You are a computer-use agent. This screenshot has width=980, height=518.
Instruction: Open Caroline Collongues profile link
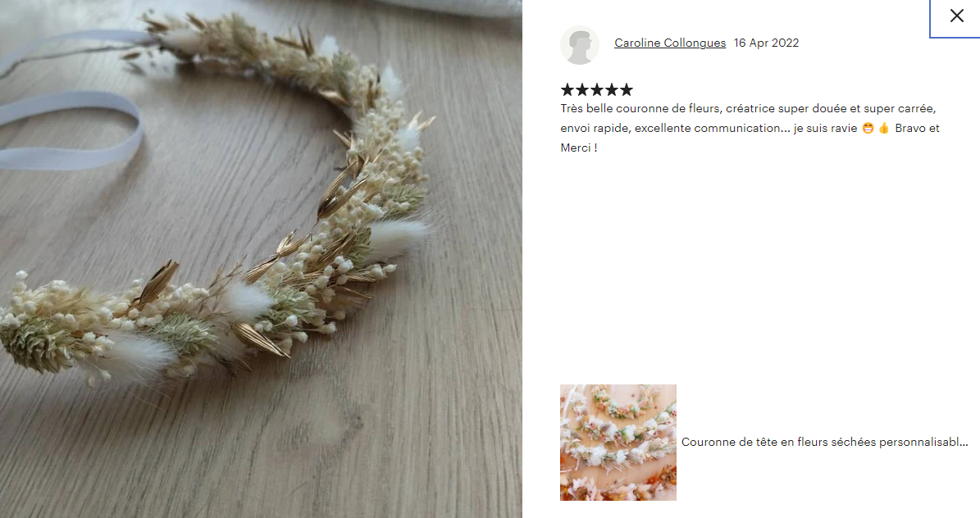(x=670, y=43)
